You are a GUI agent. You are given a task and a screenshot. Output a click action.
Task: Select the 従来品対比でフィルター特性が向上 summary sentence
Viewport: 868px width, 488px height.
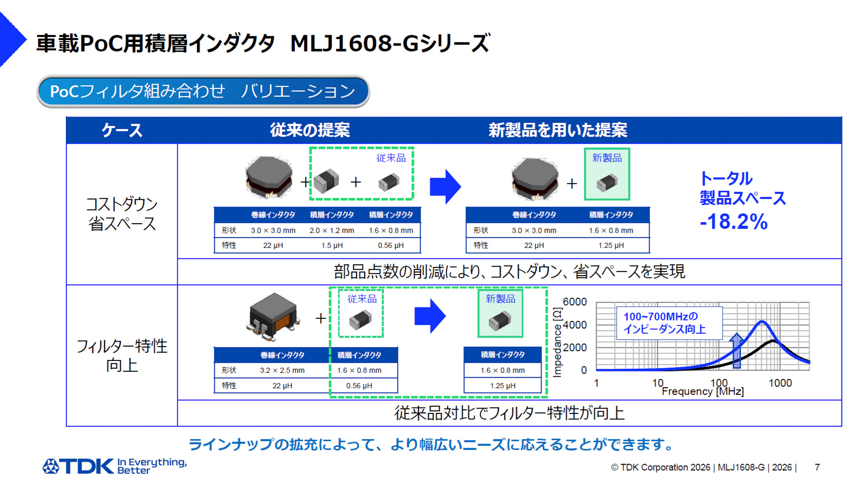click(509, 413)
